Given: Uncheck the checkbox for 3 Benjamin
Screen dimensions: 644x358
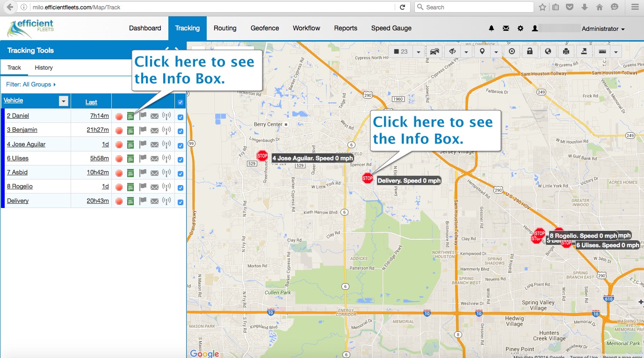Looking at the screenshot, I should 181,131.
